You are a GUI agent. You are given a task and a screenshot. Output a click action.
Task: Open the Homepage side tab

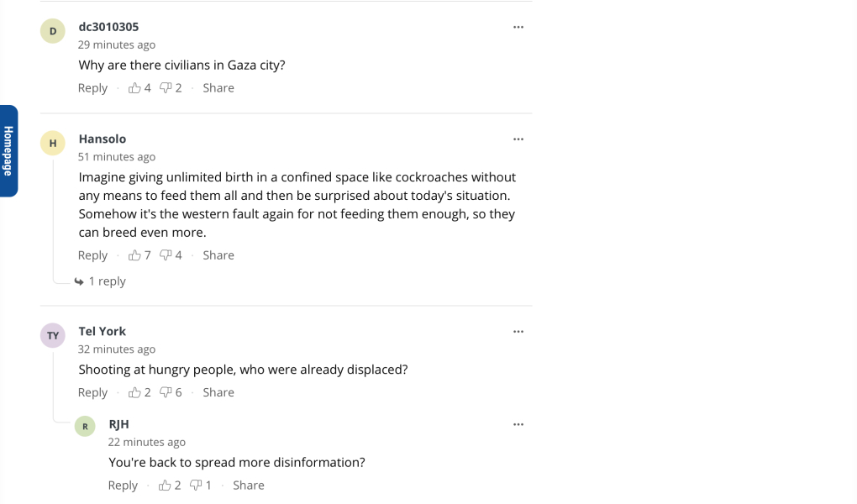point(8,150)
